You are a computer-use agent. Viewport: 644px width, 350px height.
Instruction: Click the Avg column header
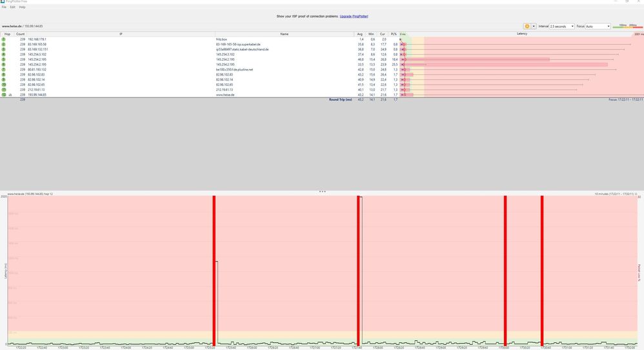click(x=360, y=34)
